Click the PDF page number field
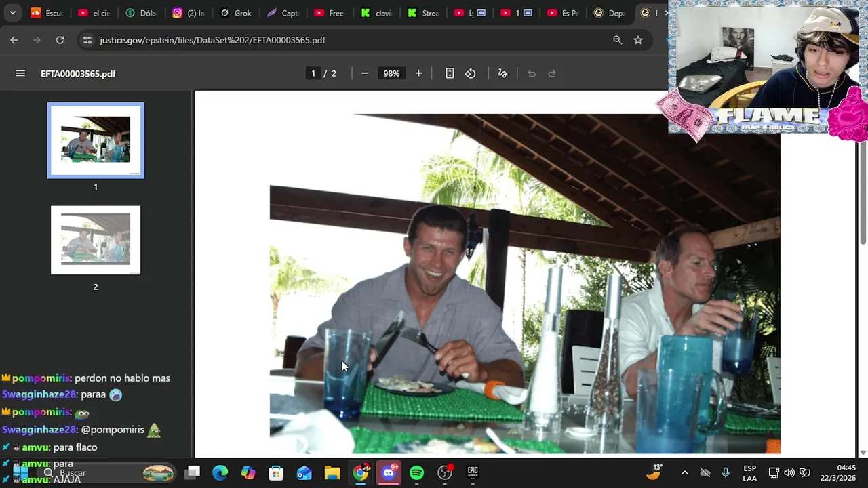868x488 pixels. pyautogui.click(x=313, y=73)
